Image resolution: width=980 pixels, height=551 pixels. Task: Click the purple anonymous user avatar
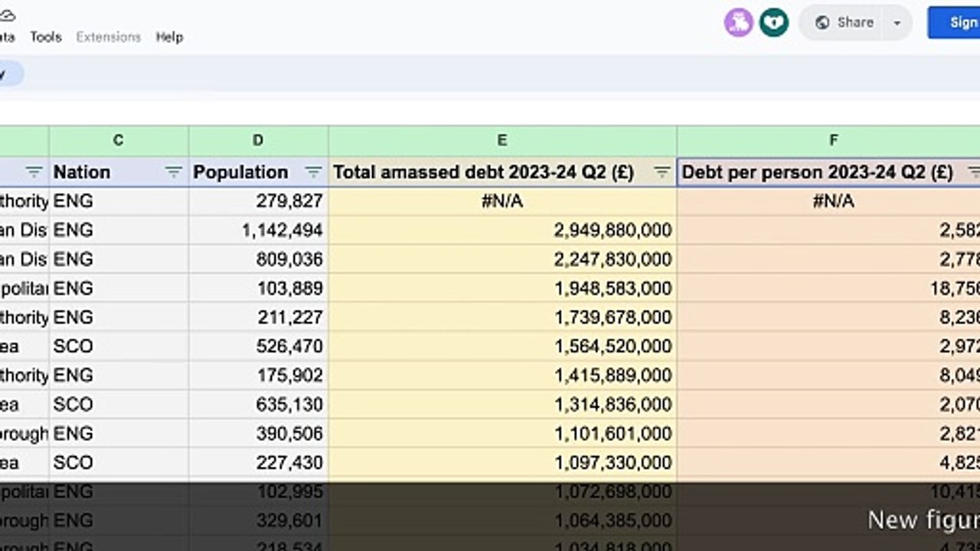[x=739, y=22]
